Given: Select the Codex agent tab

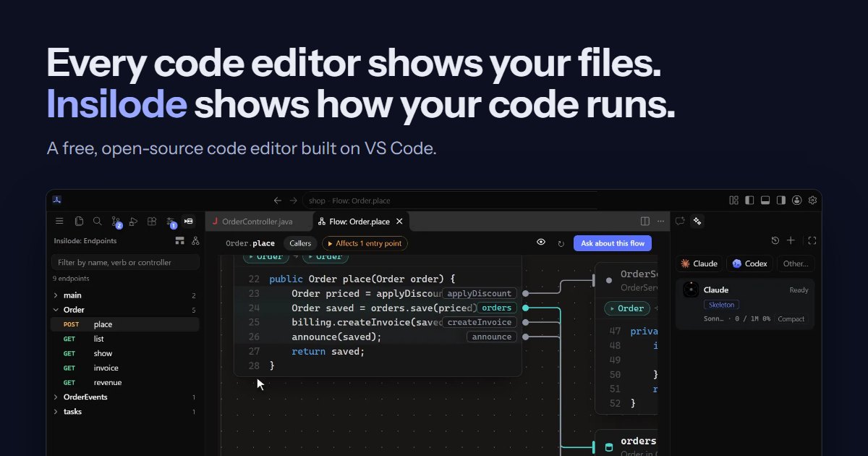Looking at the screenshot, I should 750,263.
